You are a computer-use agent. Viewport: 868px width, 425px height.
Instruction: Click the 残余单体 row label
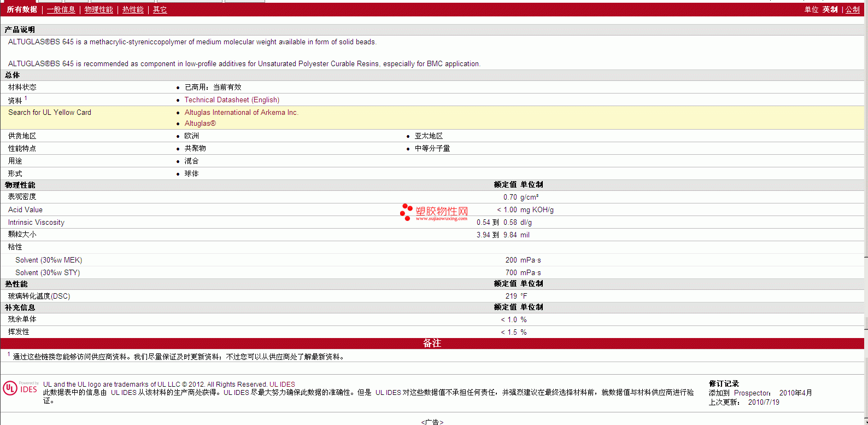click(x=22, y=319)
